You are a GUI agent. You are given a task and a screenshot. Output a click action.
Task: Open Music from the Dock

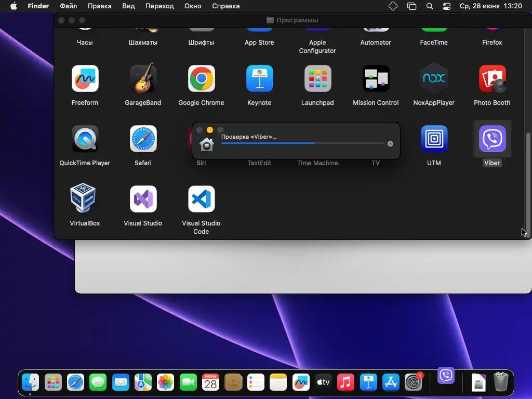click(345, 382)
